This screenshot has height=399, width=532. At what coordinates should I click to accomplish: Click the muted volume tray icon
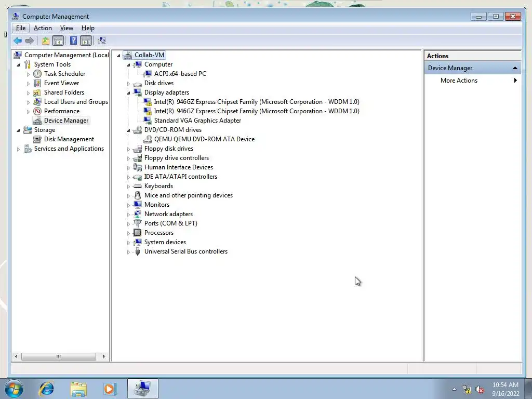click(x=480, y=390)
